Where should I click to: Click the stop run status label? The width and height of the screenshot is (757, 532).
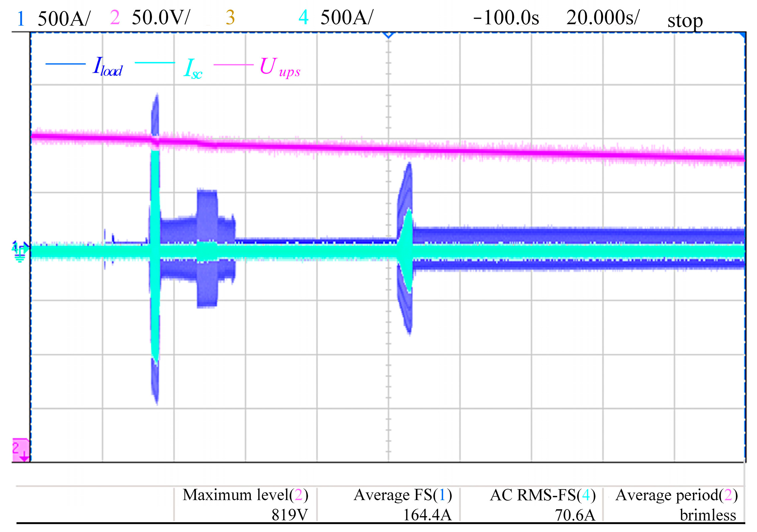point(685,21)
